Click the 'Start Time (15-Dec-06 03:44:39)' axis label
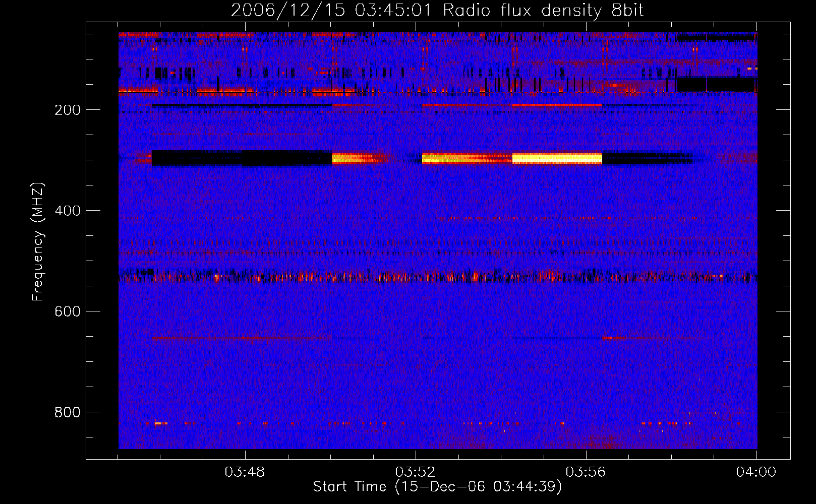Image resolution: width=816 pixels, height=504 pixels. (437, 487)
